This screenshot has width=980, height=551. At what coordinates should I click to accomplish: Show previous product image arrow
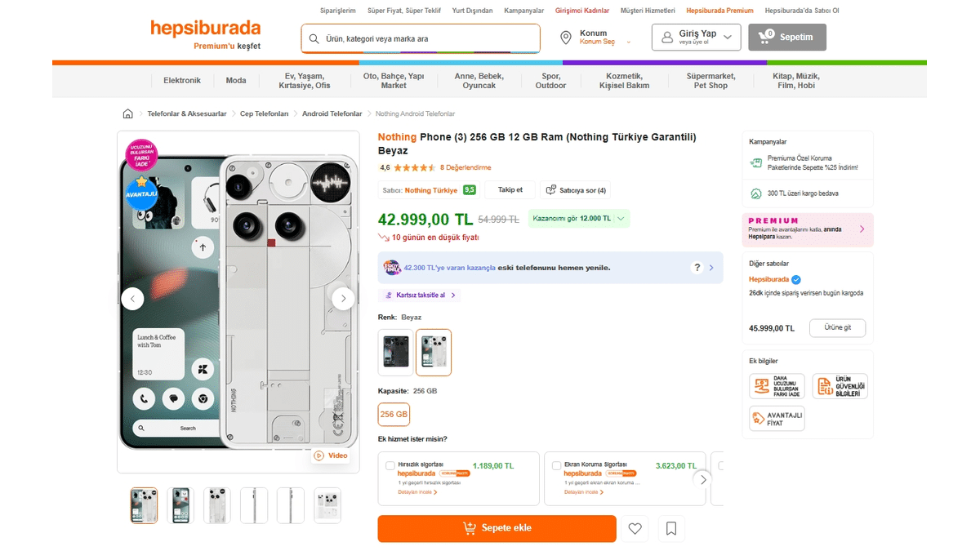(x=132, y=299)
